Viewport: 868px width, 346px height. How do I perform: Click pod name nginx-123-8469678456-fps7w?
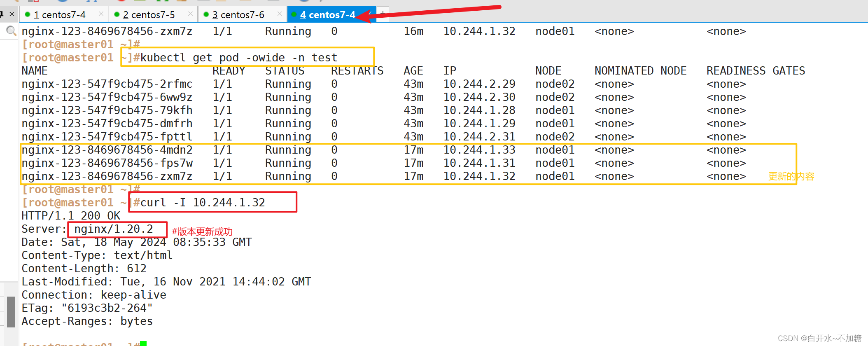107,163
